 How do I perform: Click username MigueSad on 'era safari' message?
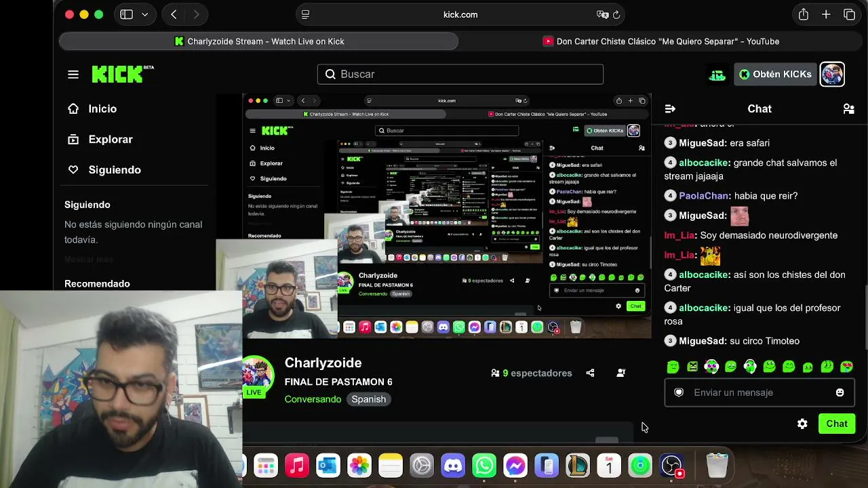701,143
